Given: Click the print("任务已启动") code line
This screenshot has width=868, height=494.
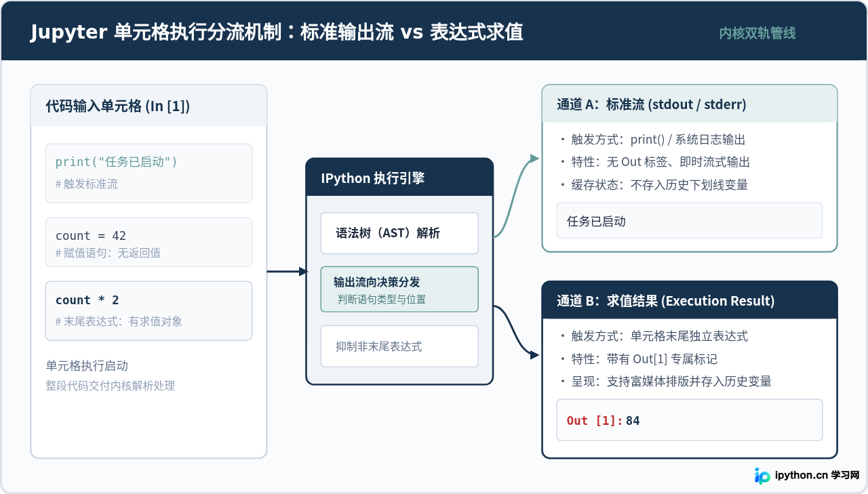Looking at the screenshot, I should coord(117,162).
